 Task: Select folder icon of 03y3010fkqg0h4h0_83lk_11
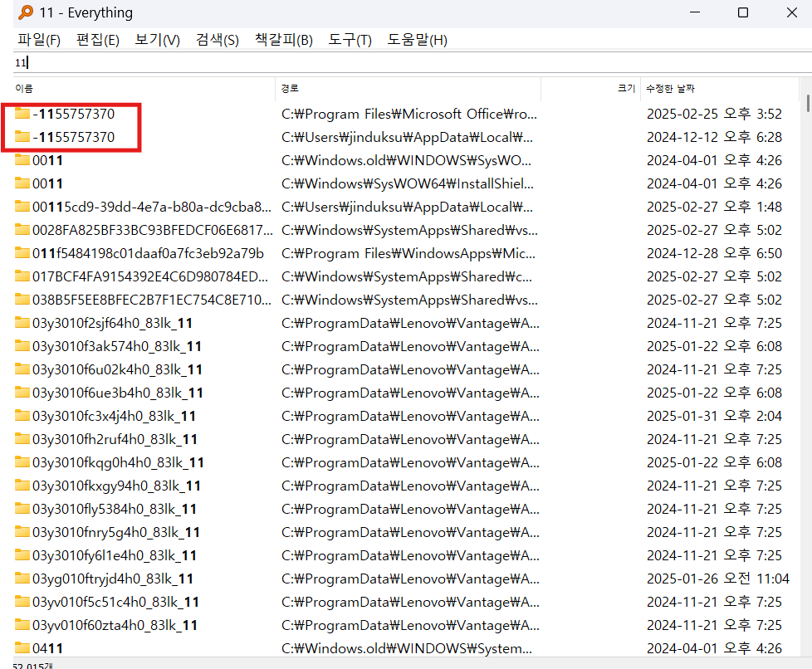(x=22, y=462)
